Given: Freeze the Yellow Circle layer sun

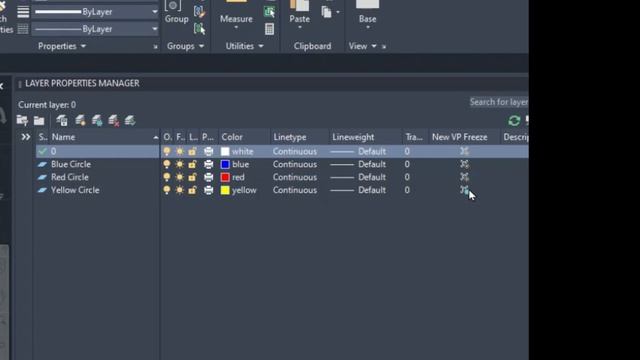Looking at the screenshot, I should 180,190.
